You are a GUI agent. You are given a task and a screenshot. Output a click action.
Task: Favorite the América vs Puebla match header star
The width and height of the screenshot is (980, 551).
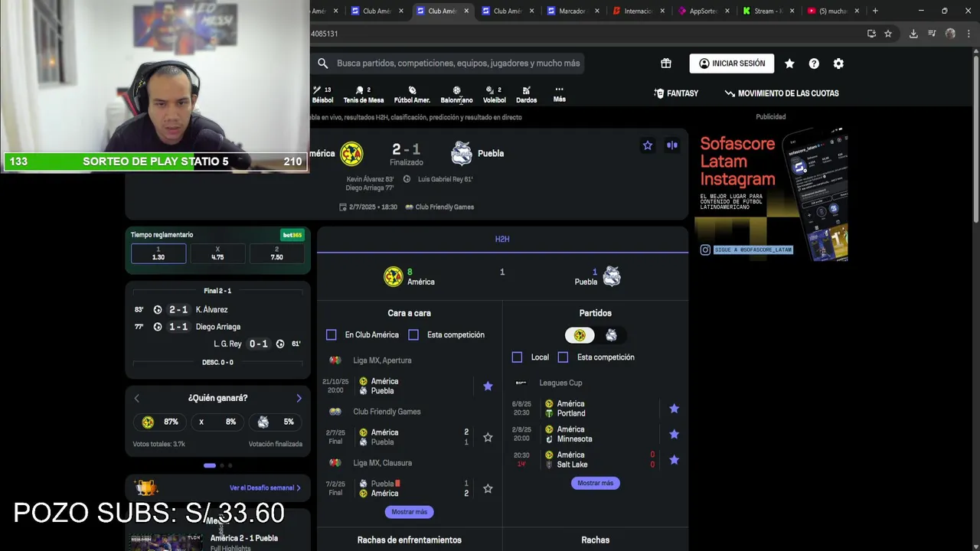click(x=648, y=145)
